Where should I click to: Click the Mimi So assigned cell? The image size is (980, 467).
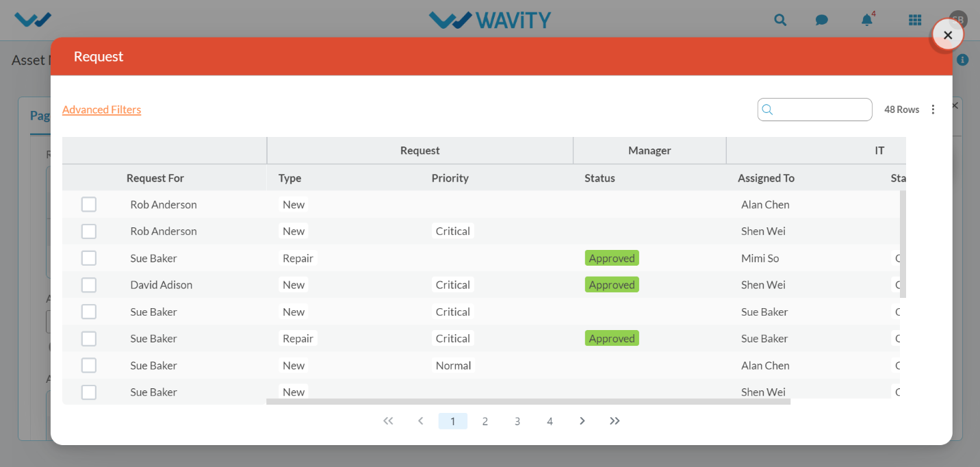[760, 258]
